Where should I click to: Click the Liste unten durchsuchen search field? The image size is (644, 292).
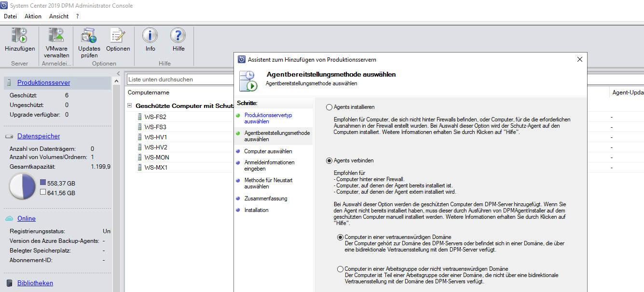point(180,80)
